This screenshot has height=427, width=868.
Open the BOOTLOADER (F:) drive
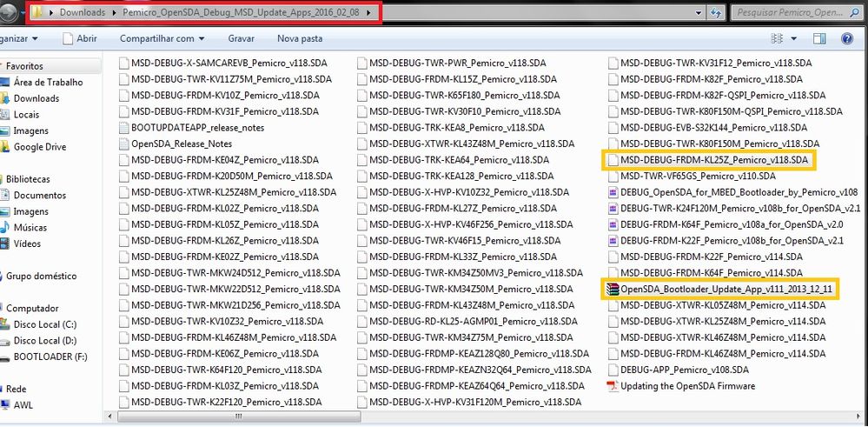50,357
